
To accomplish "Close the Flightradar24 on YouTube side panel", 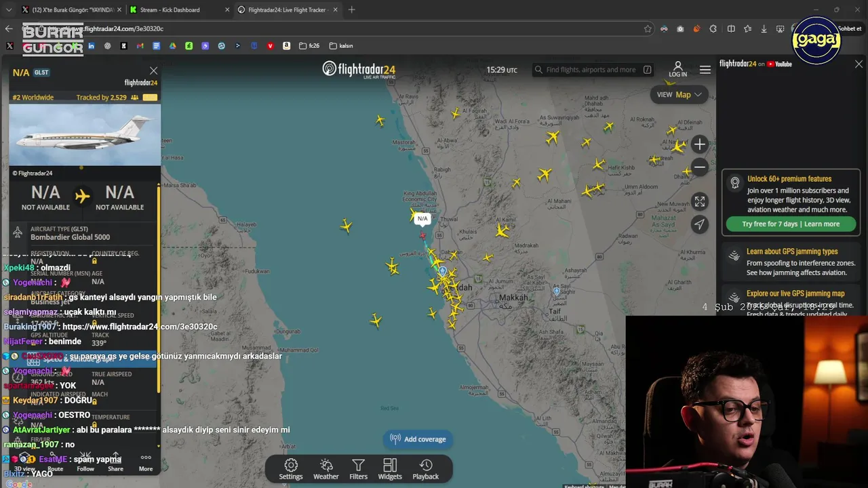I will (x=859, y=64).
